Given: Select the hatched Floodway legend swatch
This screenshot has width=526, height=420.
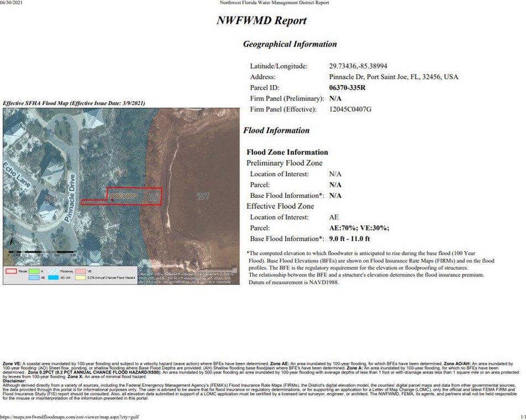Looking at the screenshot, I should pyautogui.click(x=54, y=271).
